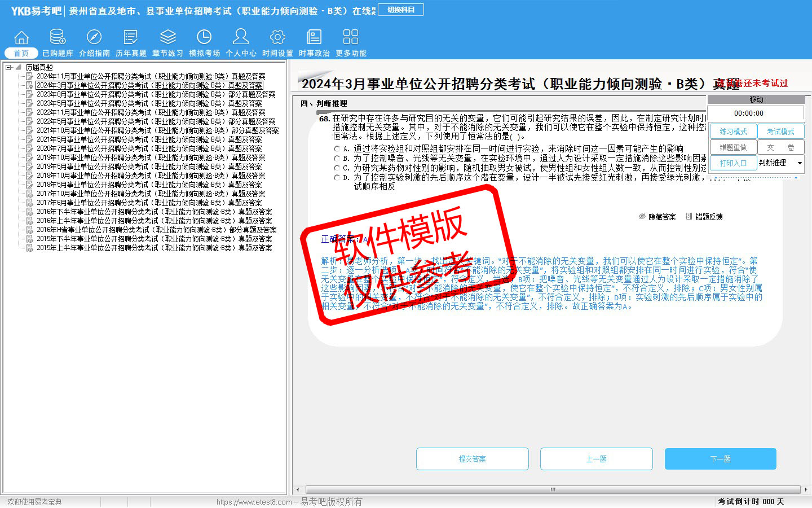
Task: Click document icon of 2016年上半年 exam row
Action: [29, 221]
